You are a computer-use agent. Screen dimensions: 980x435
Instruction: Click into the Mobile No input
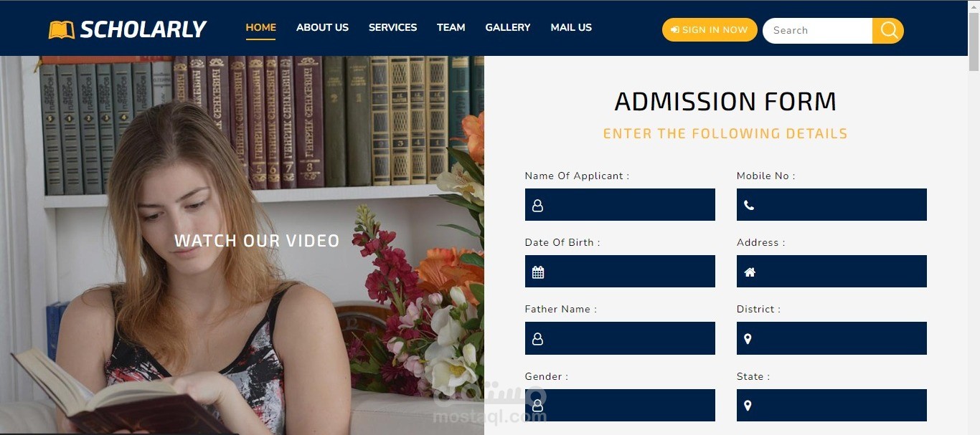tap(831, 205)
